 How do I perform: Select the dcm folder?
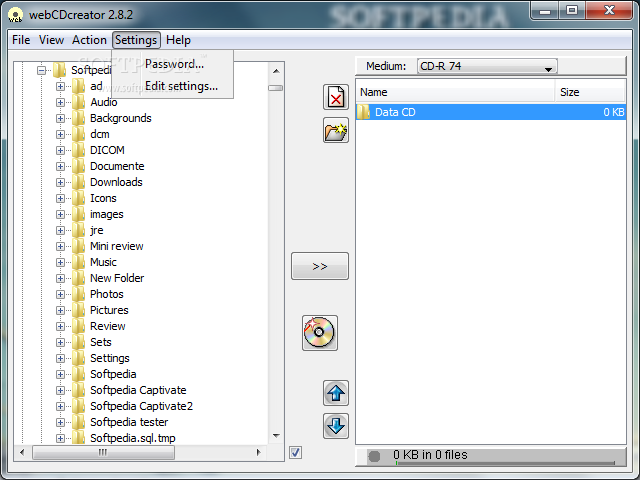pos(100,134)
